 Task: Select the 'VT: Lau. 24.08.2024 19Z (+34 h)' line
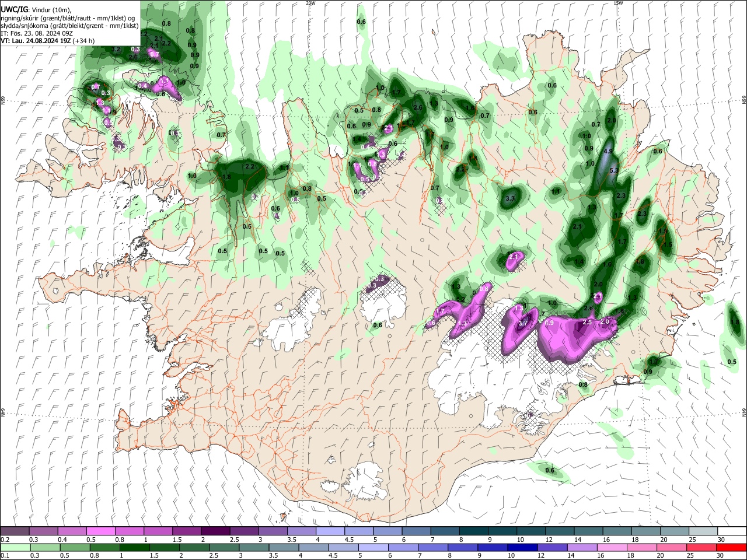coord(48,41)
